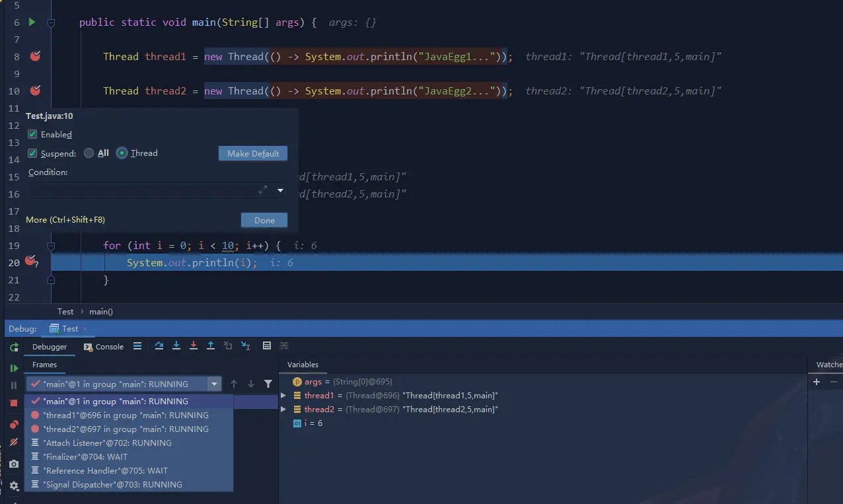The height and width of the screenshot is (504, 843).
Task: Click the Step Into icon
Action: pos(175,345)
